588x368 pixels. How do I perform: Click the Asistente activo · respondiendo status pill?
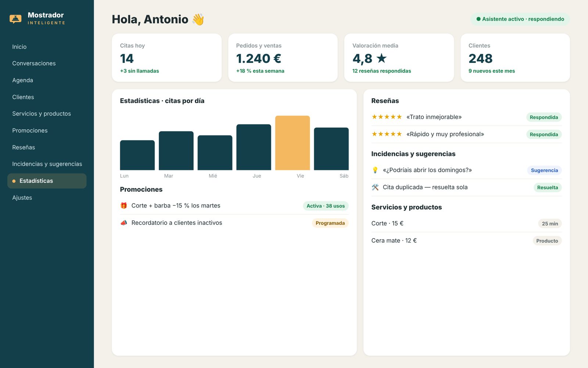coord(520,19)
